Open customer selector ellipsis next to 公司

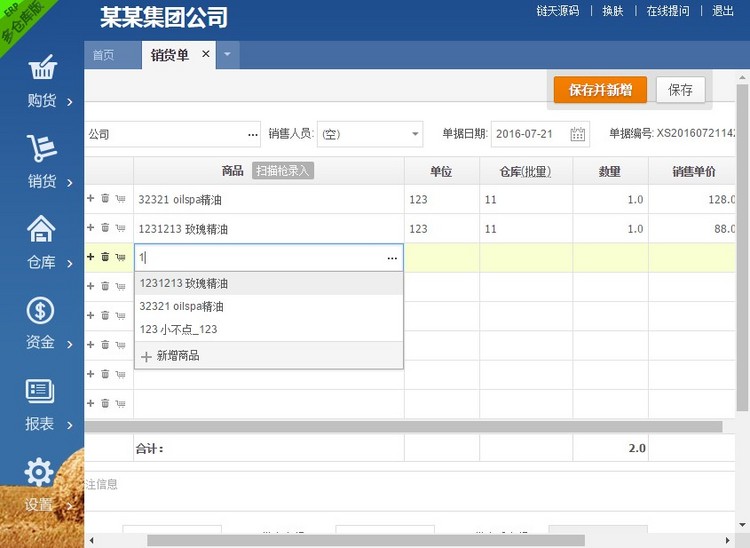(x=253, y=134)
